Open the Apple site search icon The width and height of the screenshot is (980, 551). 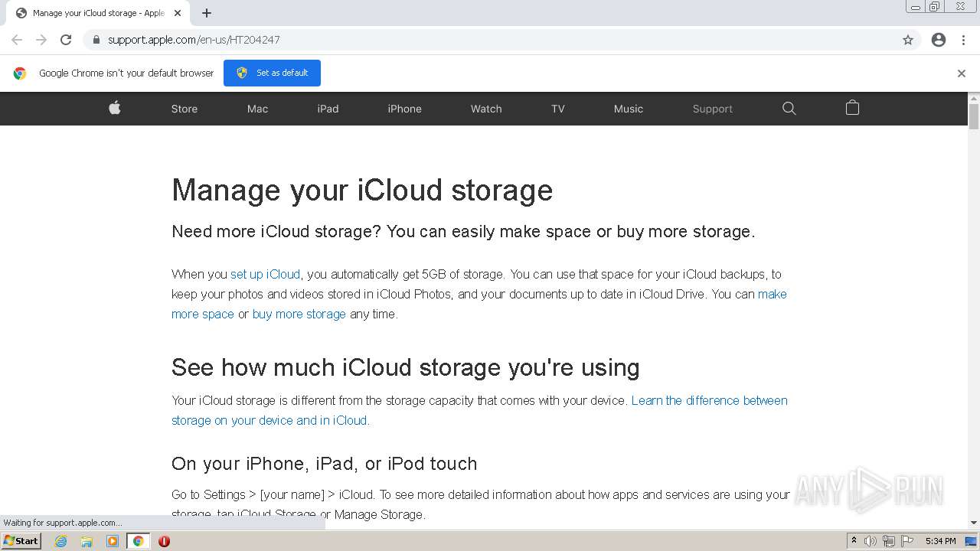click(x=789, y=109)
